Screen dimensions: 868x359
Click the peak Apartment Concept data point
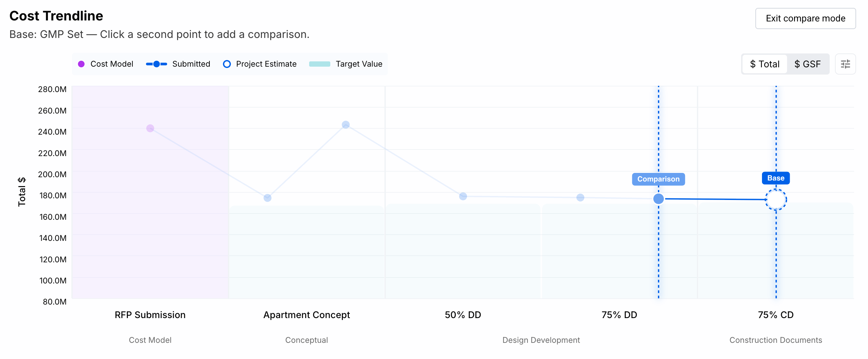coord(345,125)
